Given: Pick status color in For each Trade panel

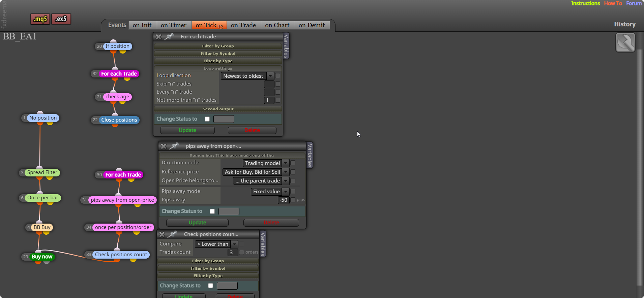Looking at the screenshot, I should coord(224,119).
